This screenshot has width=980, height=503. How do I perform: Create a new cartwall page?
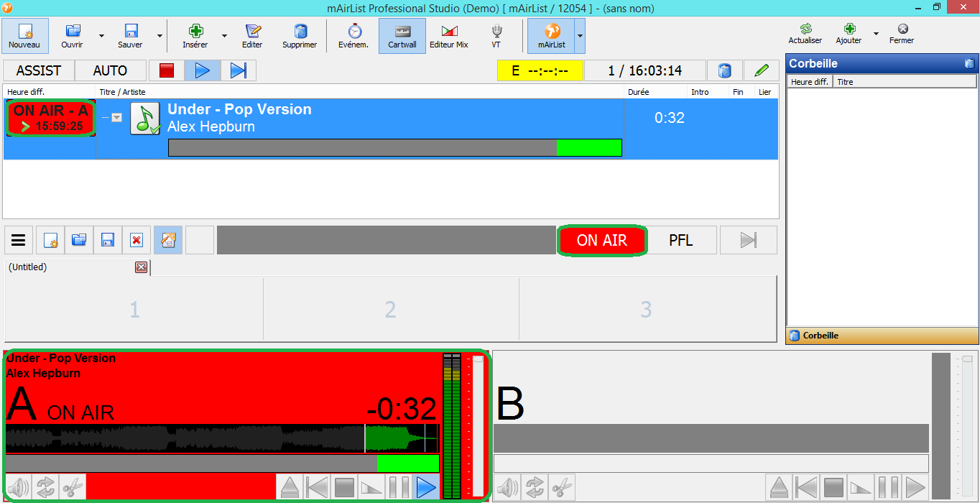coord(51,240)
